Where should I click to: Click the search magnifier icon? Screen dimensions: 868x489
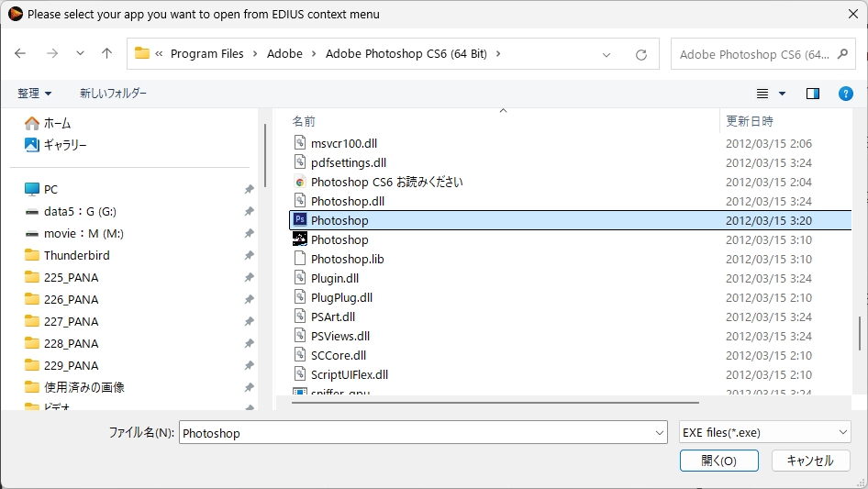point(842,54)
